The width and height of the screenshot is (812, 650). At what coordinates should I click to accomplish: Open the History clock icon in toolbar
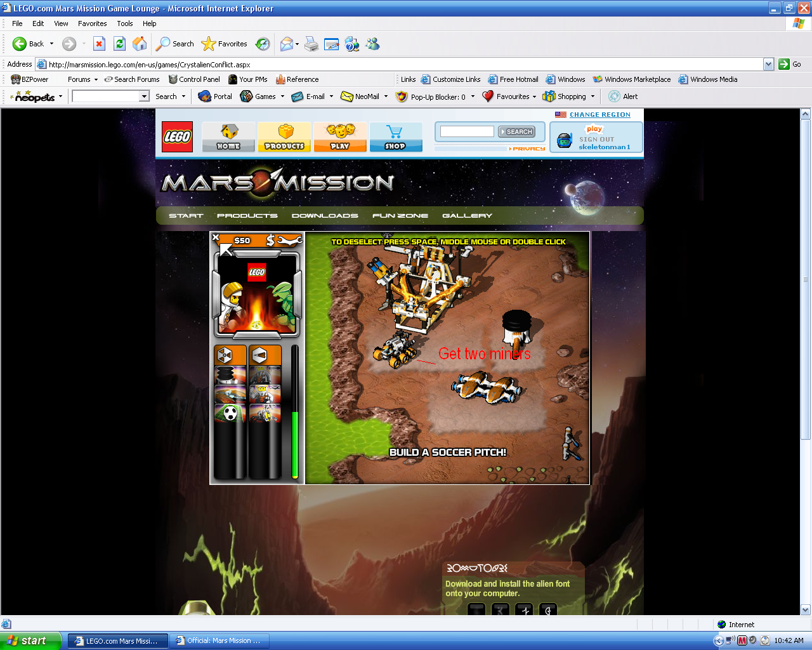coord(263,44)
